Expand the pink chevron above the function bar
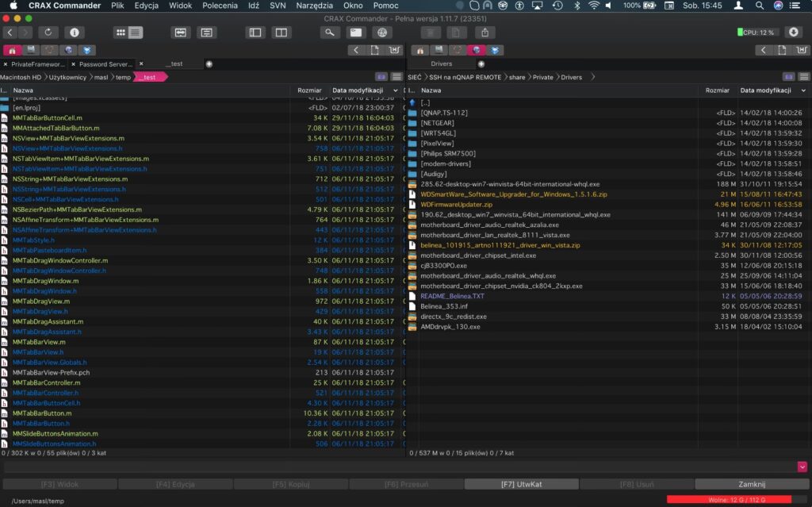812x507 pixels. (x=801, y=467)
